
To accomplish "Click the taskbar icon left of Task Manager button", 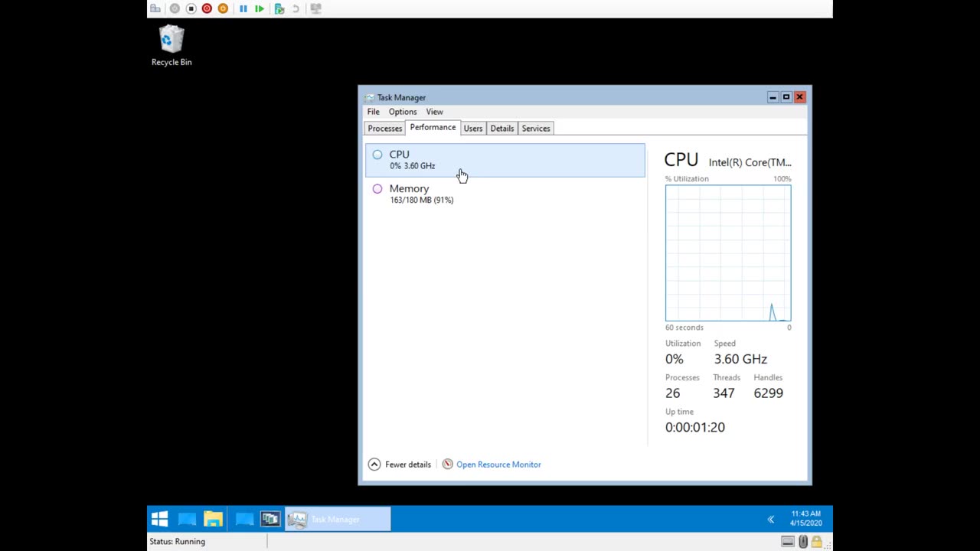I will coord(270,520).
